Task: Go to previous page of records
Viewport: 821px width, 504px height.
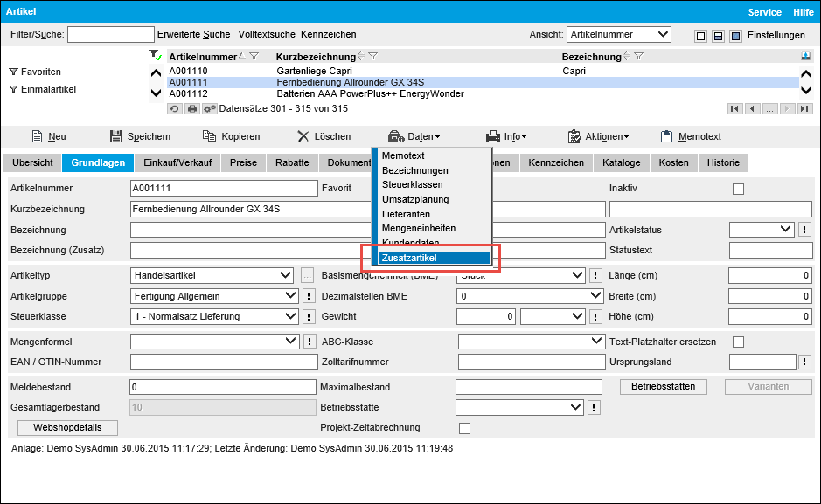Action: 753,108
